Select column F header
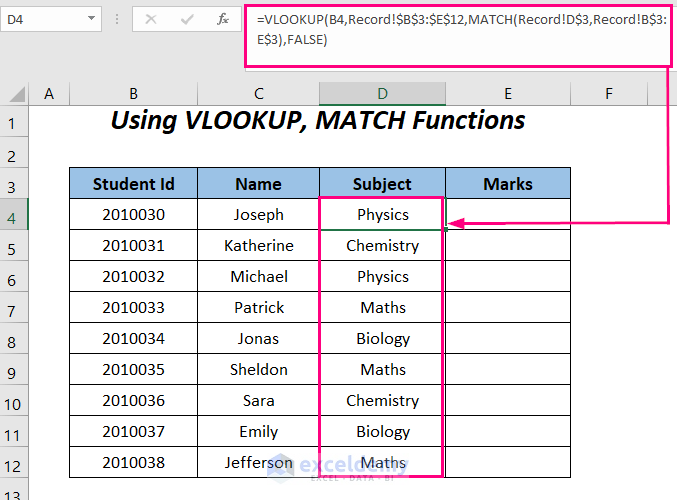The image size is (677, 500). 608,94
